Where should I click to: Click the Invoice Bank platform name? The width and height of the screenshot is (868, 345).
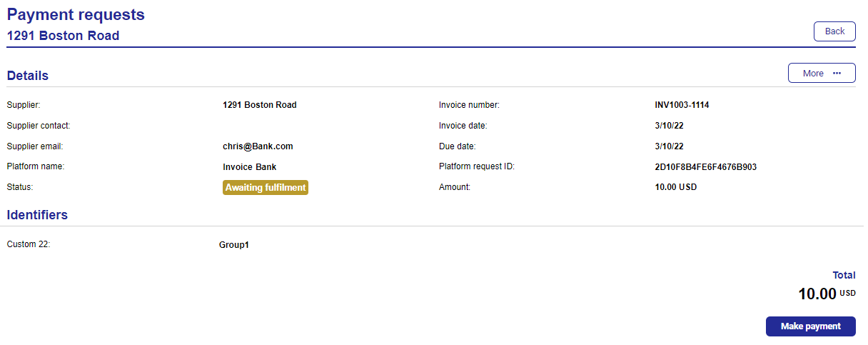[249, 167]
